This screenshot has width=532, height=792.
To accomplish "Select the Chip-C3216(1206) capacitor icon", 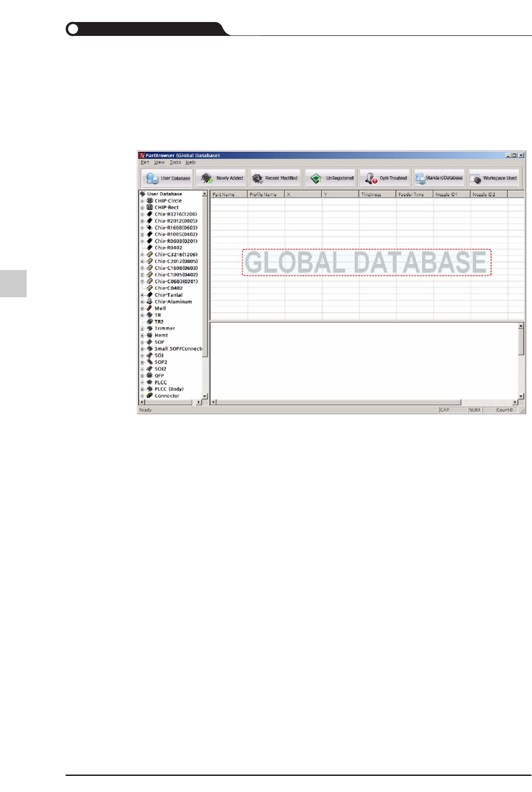I will click(x=150, y=254).
